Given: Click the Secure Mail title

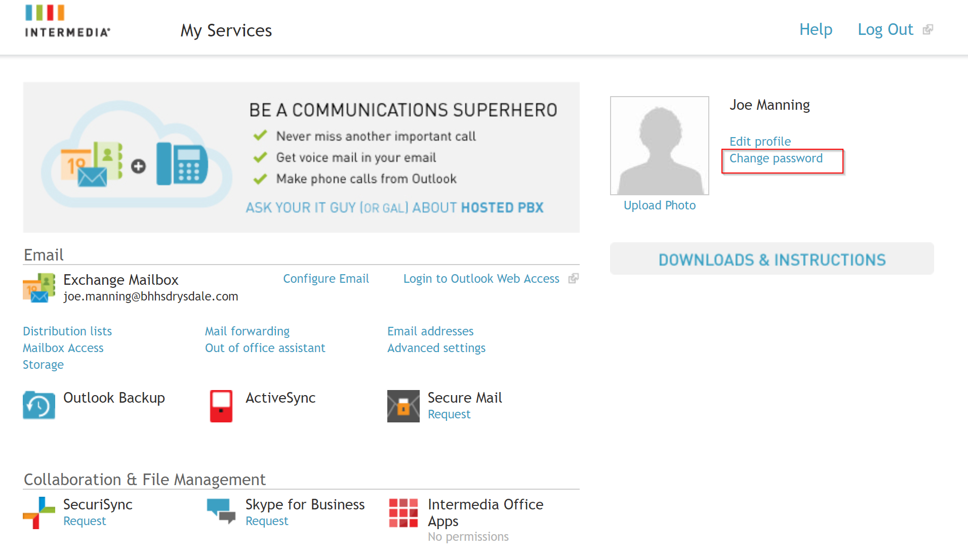Looking at the screenshot, I should (465, 398).
